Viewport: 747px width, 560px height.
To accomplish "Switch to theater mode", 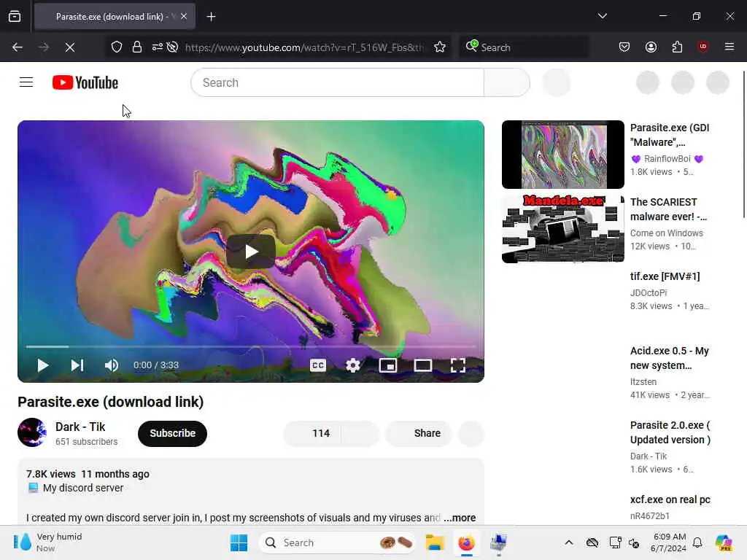I will pyautogui.click(x=423, y=365).
